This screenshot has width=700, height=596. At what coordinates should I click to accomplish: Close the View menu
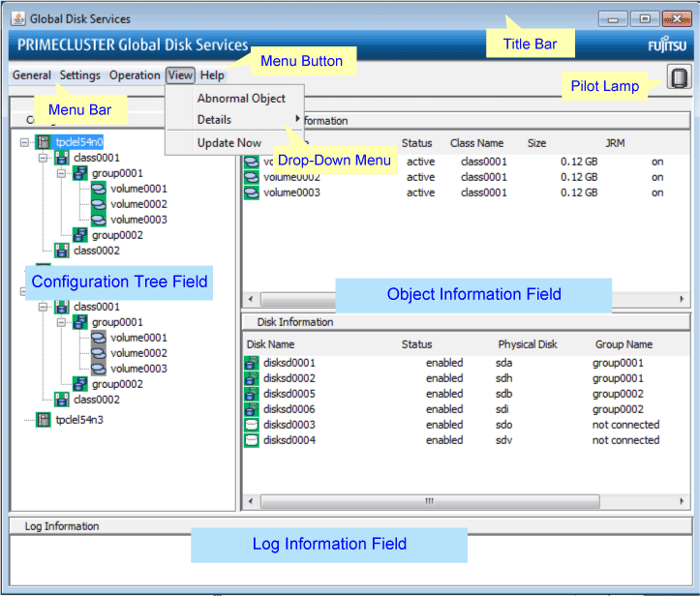[x=180, y=75]
